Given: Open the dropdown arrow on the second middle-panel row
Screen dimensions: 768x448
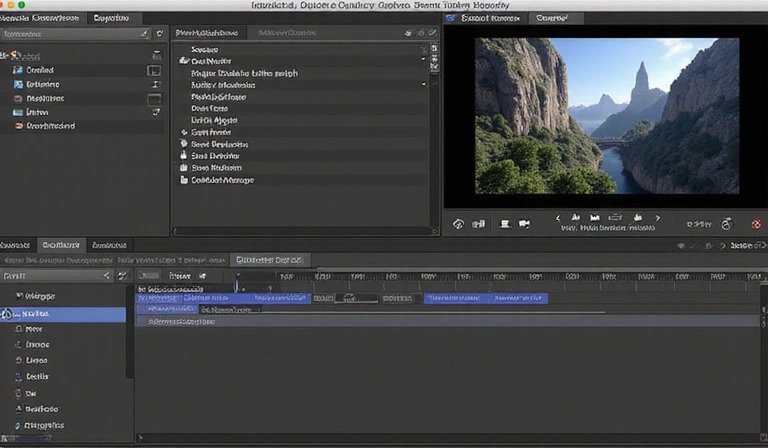Looking at the screenshot, I should (423, 61).
